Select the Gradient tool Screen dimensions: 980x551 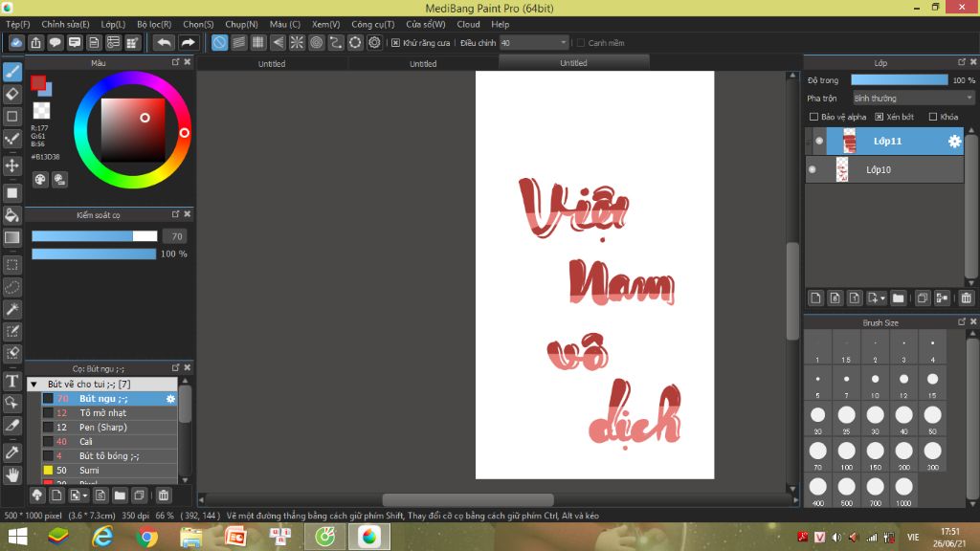[x=11, y=237]
